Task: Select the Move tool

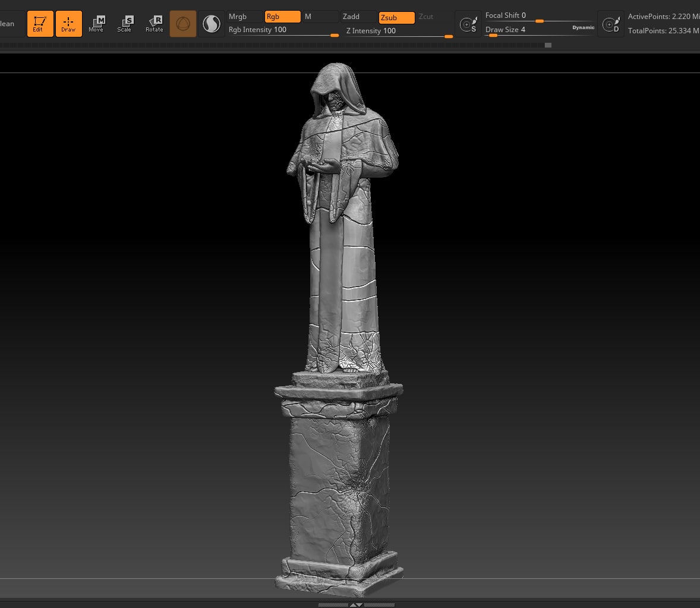Action: click(96, 24)
